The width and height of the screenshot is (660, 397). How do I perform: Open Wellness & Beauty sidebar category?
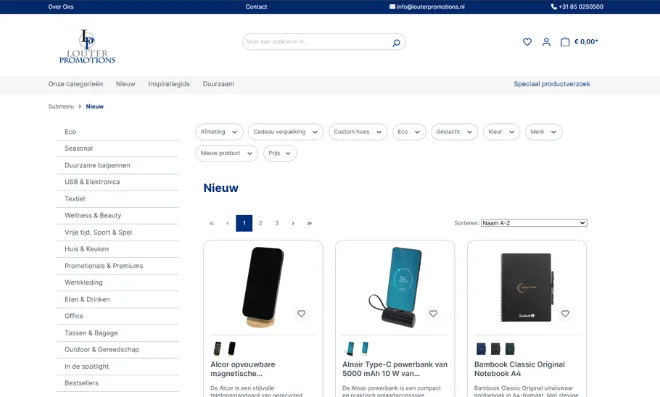point(117,216)
